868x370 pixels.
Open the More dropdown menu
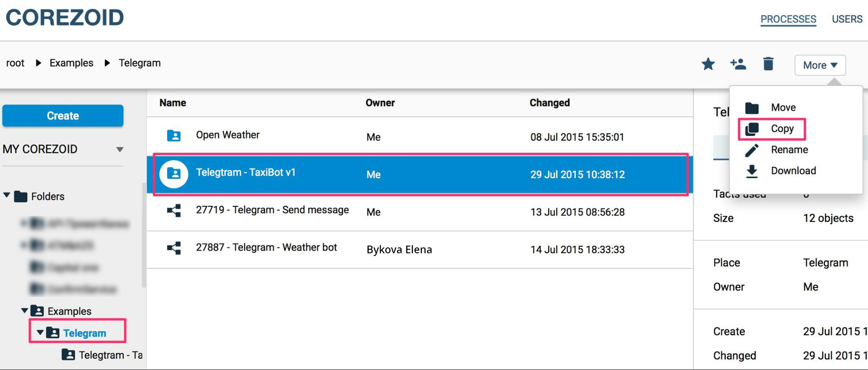tap(820, 65)
